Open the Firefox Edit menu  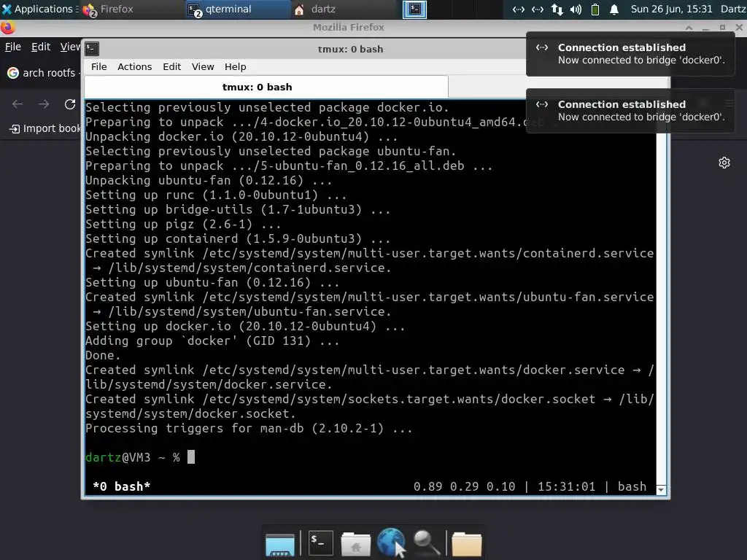[x=41, y=47]
